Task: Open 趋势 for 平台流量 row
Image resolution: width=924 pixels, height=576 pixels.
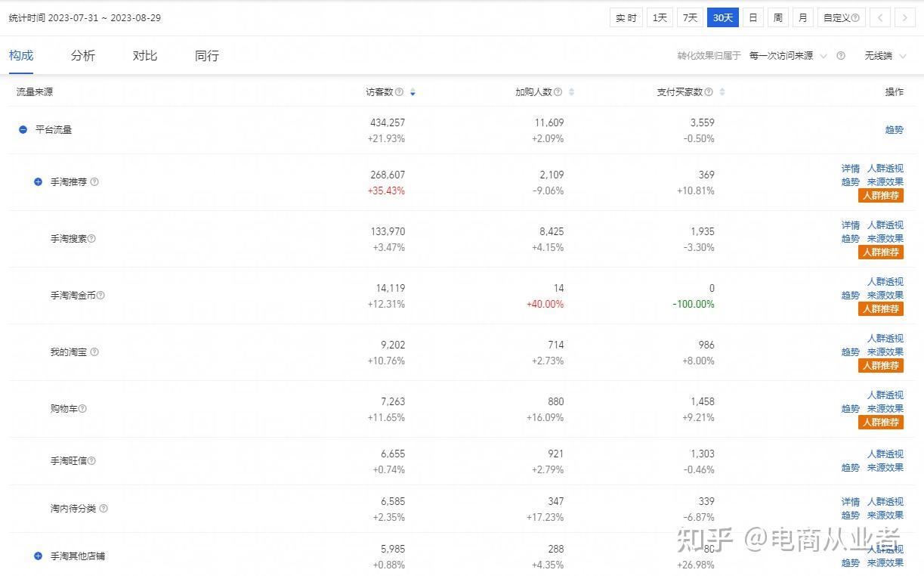Action: click(894, 130)
